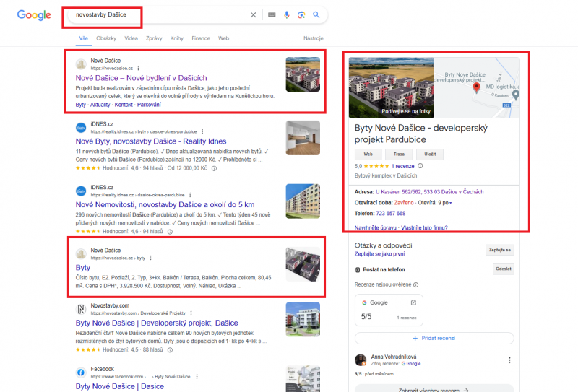The height and width of the screenshot is (392, 578).
Task: Click the Trasa directions button
Action: [399, 154]
